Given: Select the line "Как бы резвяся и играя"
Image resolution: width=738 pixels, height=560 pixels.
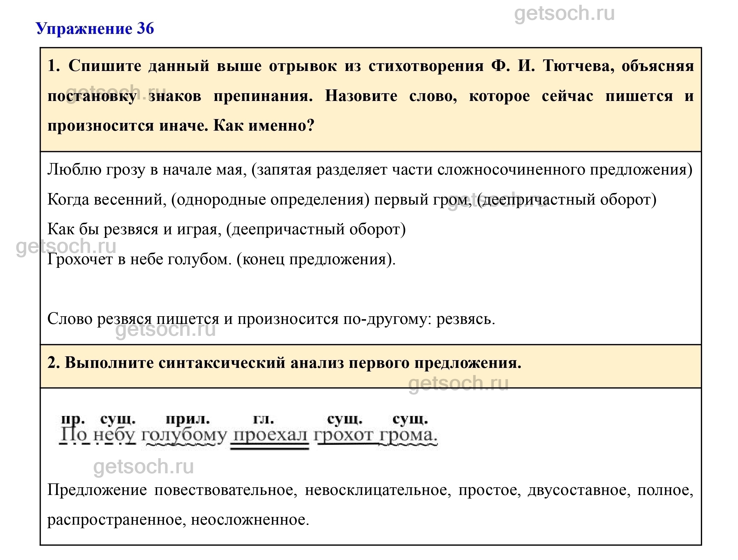Looking at the screenshot, I should 134,230.
